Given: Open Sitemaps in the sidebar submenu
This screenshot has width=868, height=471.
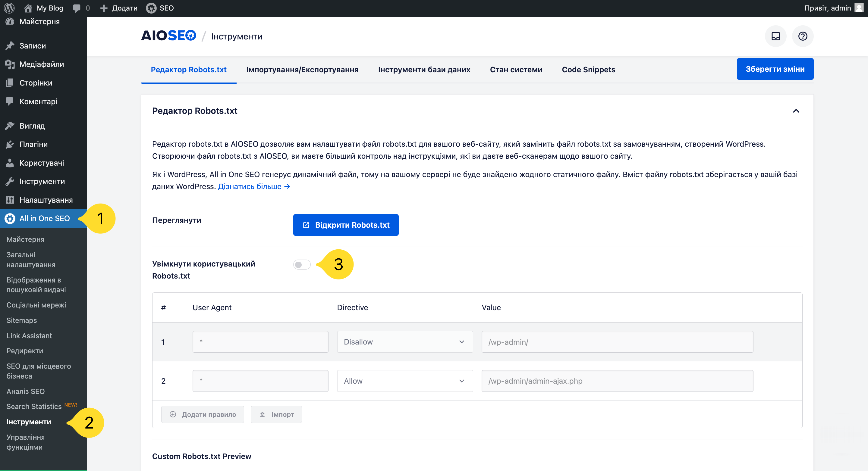Looking at the screenshot, I should point(22,320).
